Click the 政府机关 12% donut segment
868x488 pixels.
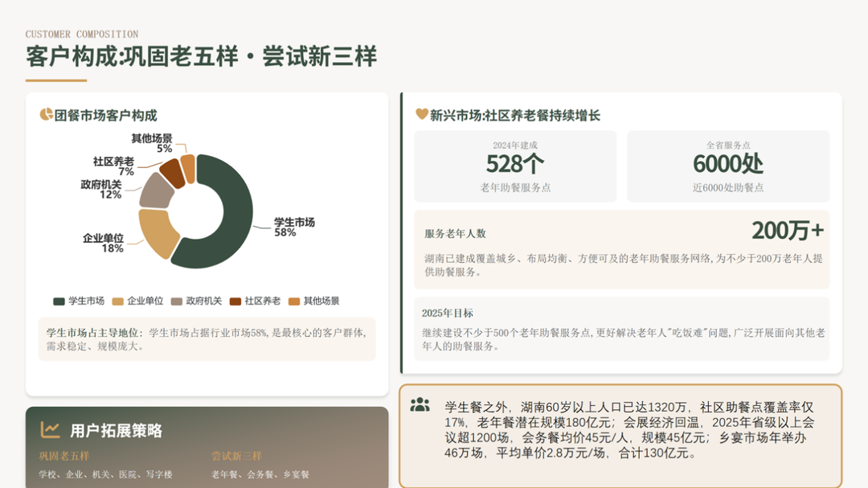(x=154, y=191)
